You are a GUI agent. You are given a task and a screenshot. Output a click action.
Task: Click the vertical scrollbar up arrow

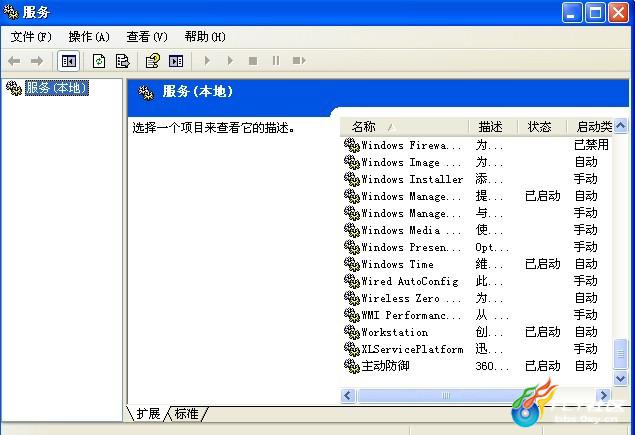(x=620, y=126)
